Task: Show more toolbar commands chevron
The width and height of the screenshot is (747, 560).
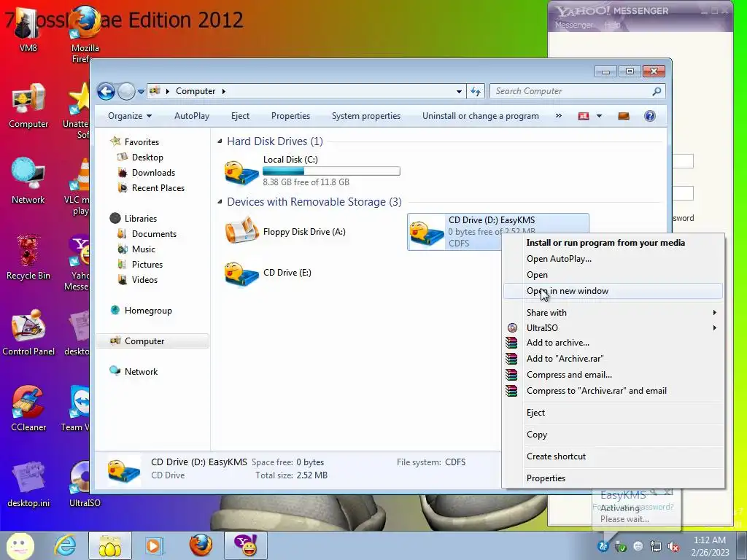Action: (558, 116)
